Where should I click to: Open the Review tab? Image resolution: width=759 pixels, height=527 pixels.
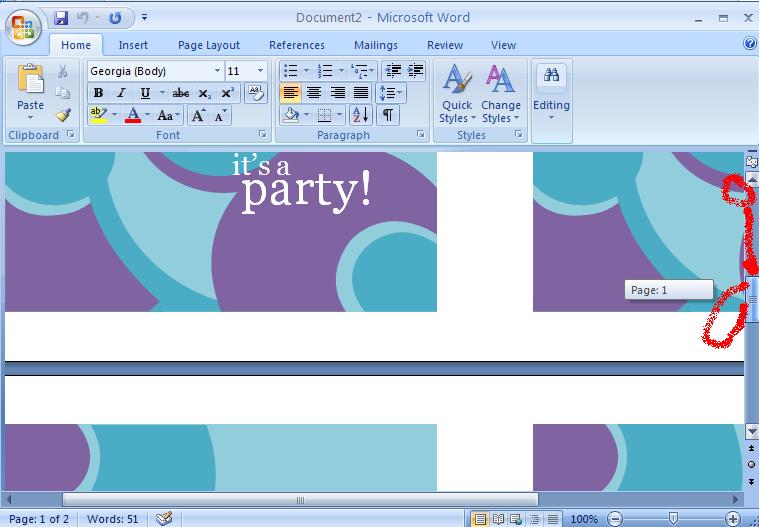point(445,45)
